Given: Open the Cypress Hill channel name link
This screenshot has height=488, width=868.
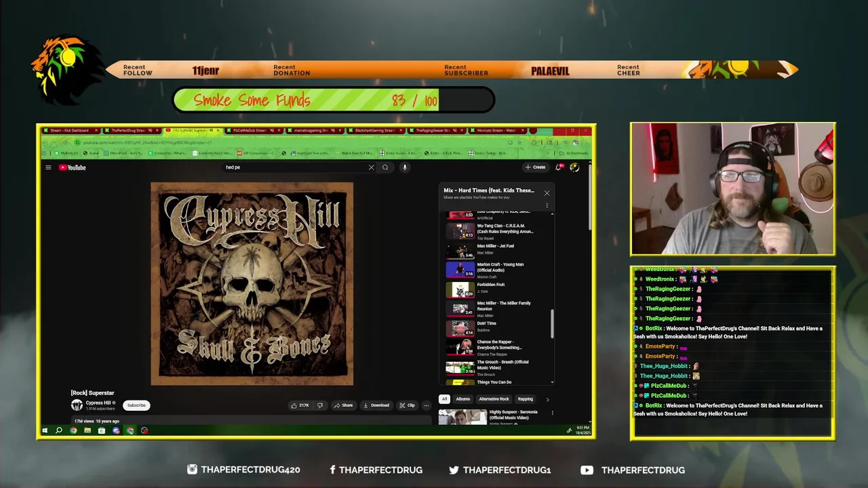Looking at the screenshot, I should (x=98, y=403).
